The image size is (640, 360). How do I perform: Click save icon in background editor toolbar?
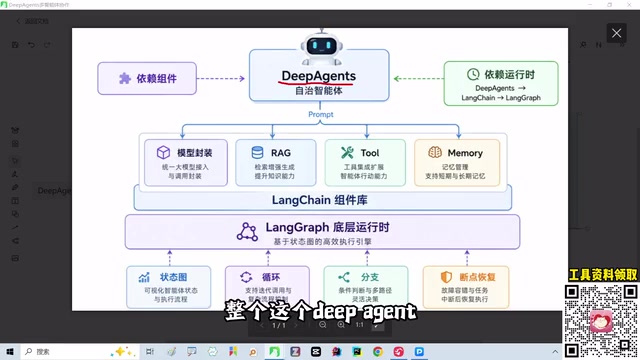[x=15, y=44]
